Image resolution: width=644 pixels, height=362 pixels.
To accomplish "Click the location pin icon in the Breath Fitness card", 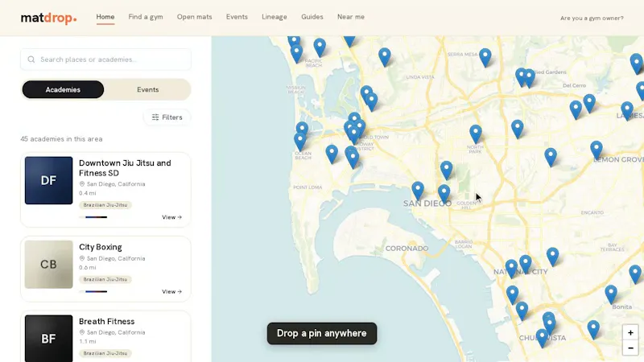I will (82, 332).
